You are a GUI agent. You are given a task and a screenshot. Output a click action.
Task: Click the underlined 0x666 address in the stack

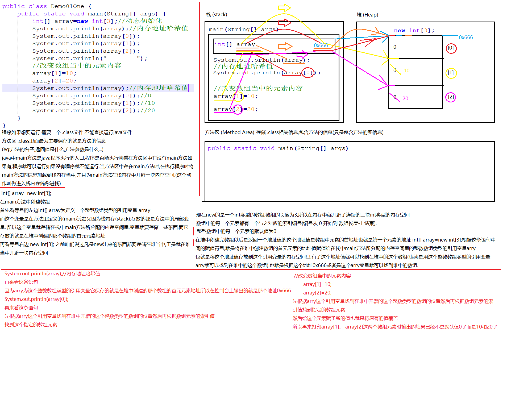coord(321,45)
